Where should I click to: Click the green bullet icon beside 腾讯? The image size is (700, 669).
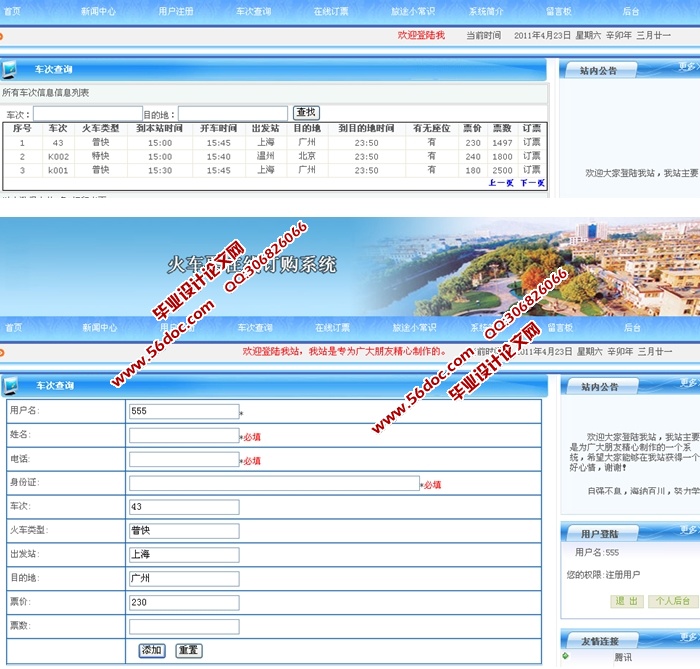tap(566, 656)
